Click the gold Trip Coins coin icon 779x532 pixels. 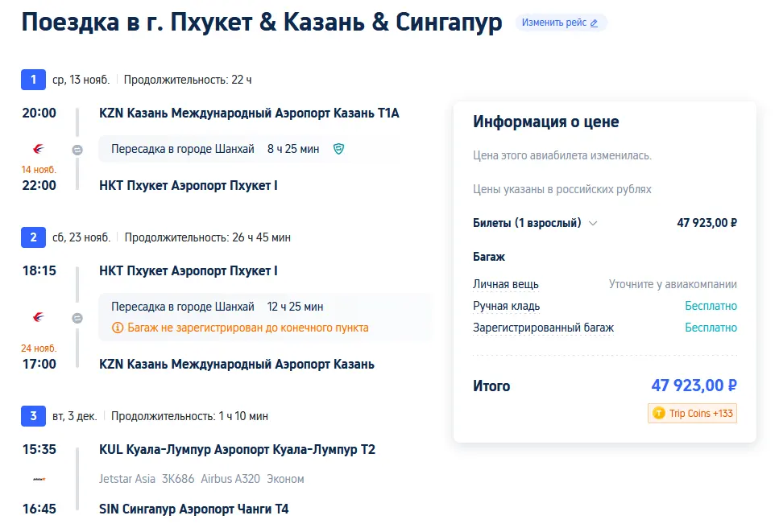(x=658, y=414)
